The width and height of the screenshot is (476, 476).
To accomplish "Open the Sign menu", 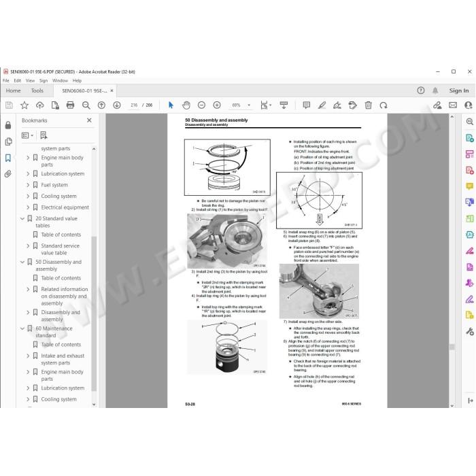I will (44, 80).
